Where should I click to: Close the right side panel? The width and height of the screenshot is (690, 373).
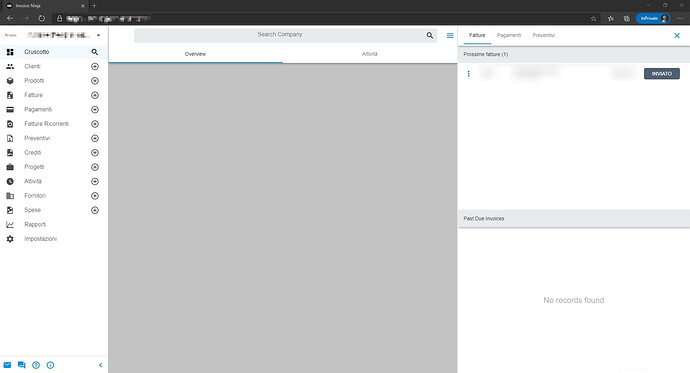(x=677, y=35)
